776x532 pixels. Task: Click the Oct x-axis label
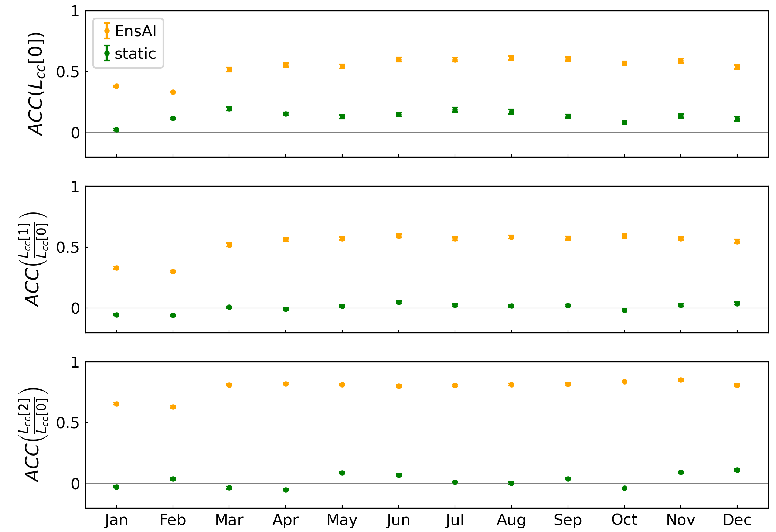click(624, 520)
